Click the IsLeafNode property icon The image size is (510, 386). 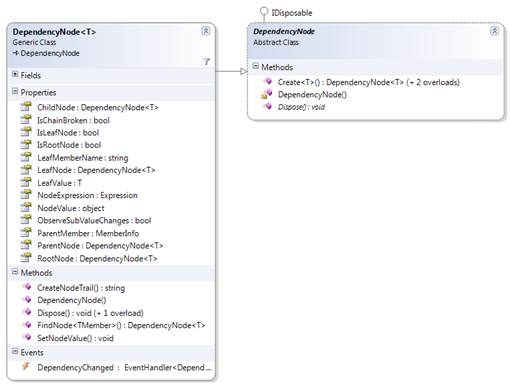[26, 132]
